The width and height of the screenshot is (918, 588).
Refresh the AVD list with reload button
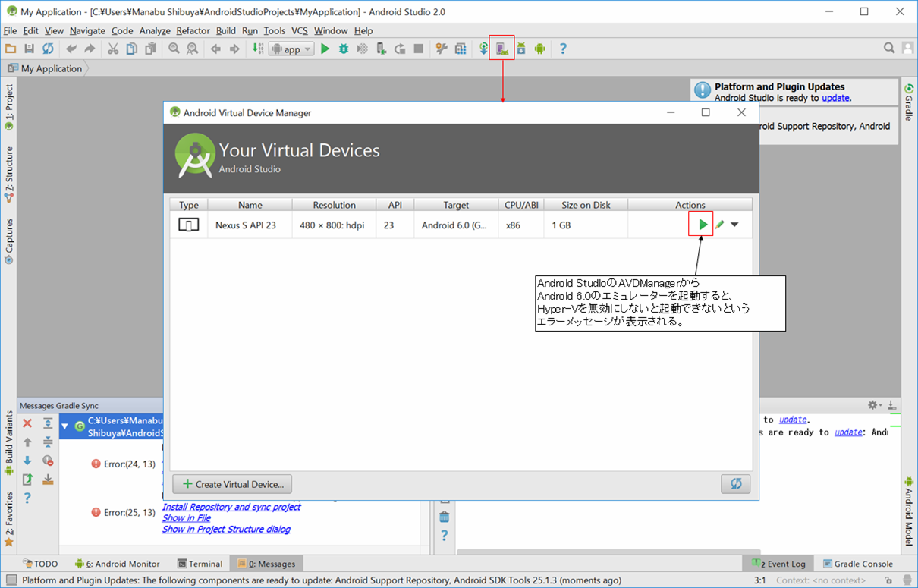pos(735,484)
